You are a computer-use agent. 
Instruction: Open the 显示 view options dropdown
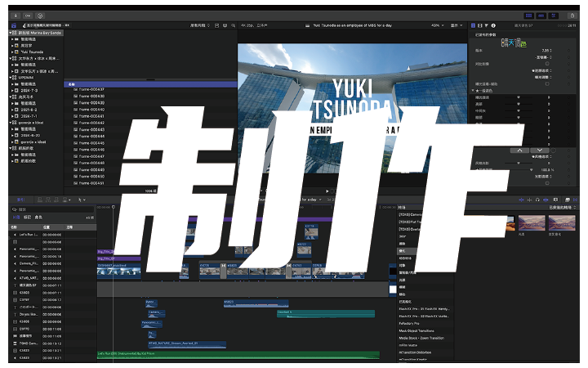coord(458,25)
